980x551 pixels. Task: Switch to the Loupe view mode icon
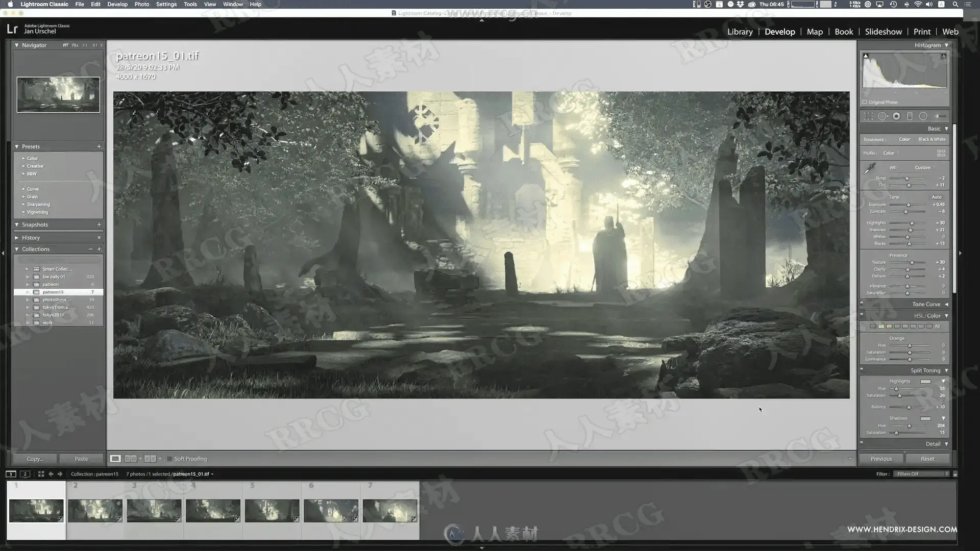(115, 459)
